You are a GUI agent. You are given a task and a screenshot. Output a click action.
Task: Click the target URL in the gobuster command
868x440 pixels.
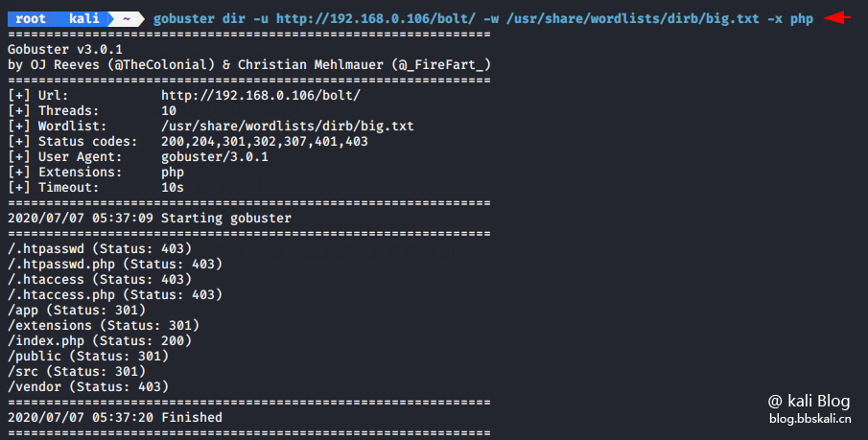pyautogui.click(x=375, y=19)
